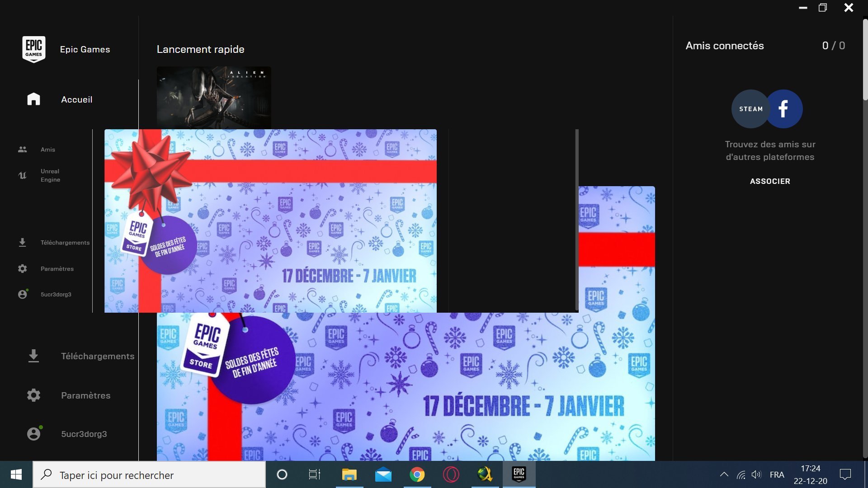Open the Accueil menu label
The image size is (868, 488).
[77, 99]
